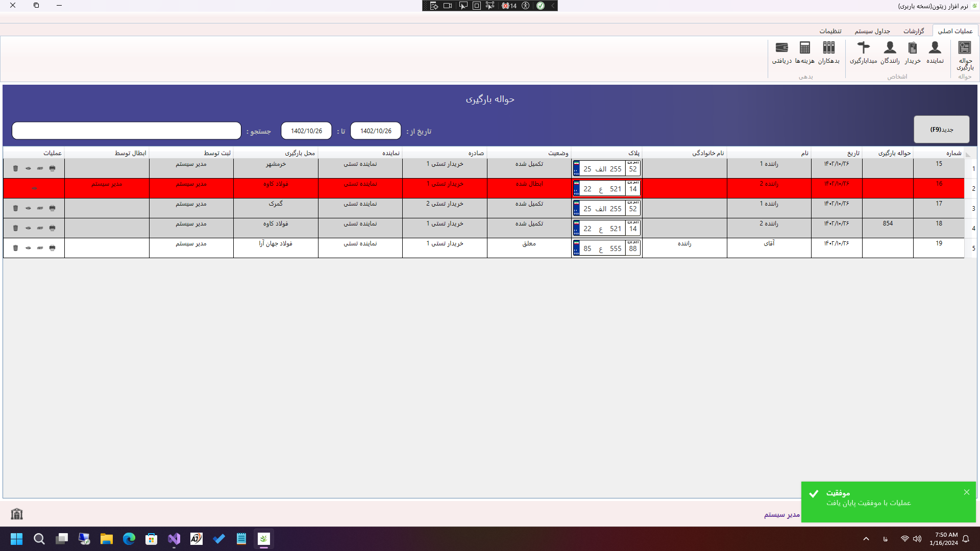The image size is (980, 551).
Task: Switch to the تنظیمات tab
Action: tap(830, 31)
